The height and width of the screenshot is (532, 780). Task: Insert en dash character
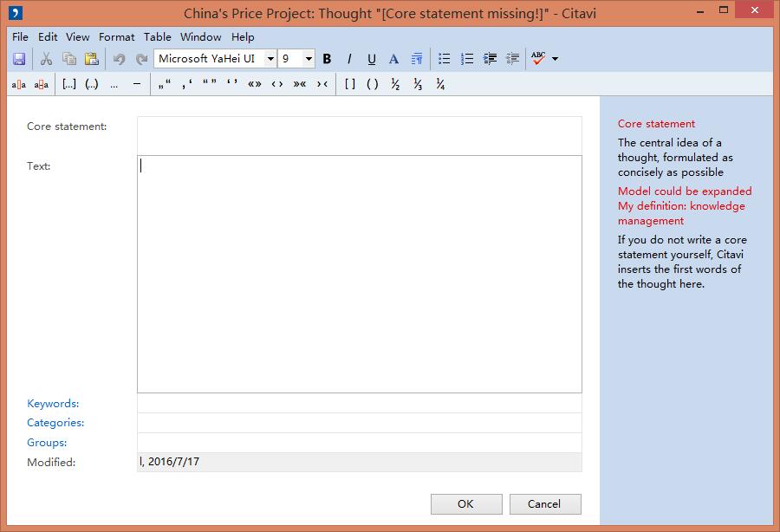(x=137, y=85)
